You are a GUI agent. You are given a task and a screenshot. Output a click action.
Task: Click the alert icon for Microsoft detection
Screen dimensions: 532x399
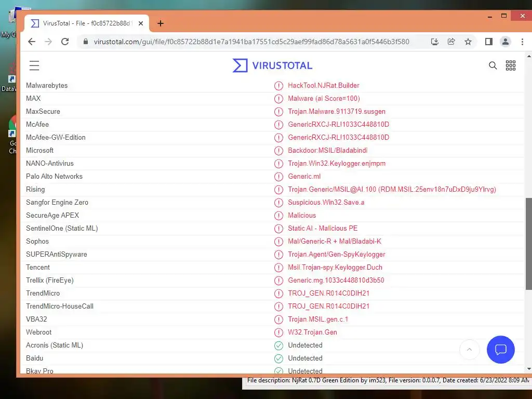pyautogui.click(x=278, y=151)
